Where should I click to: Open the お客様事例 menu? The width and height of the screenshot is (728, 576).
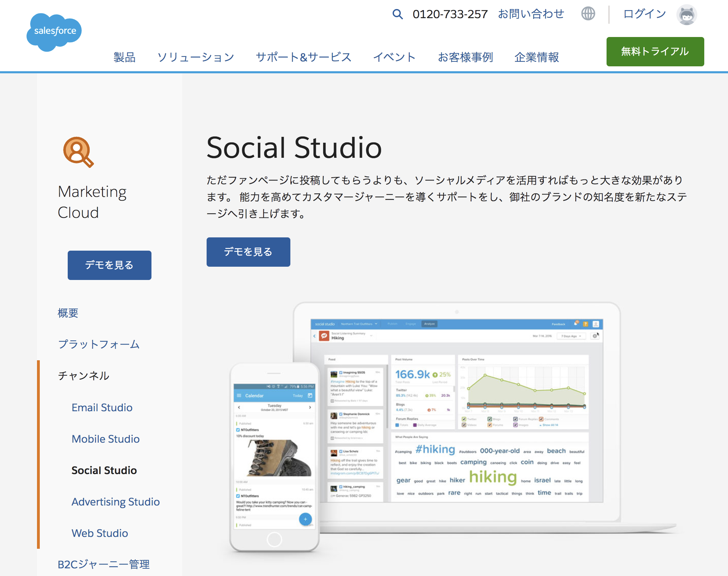[465, 57]
